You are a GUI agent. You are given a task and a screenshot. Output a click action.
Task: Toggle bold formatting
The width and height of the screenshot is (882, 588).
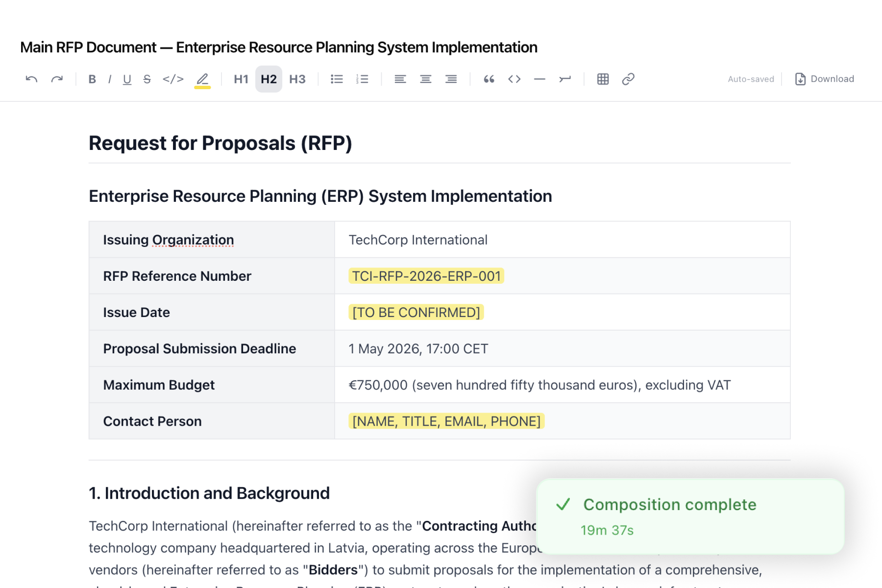(x=92, y=78)
